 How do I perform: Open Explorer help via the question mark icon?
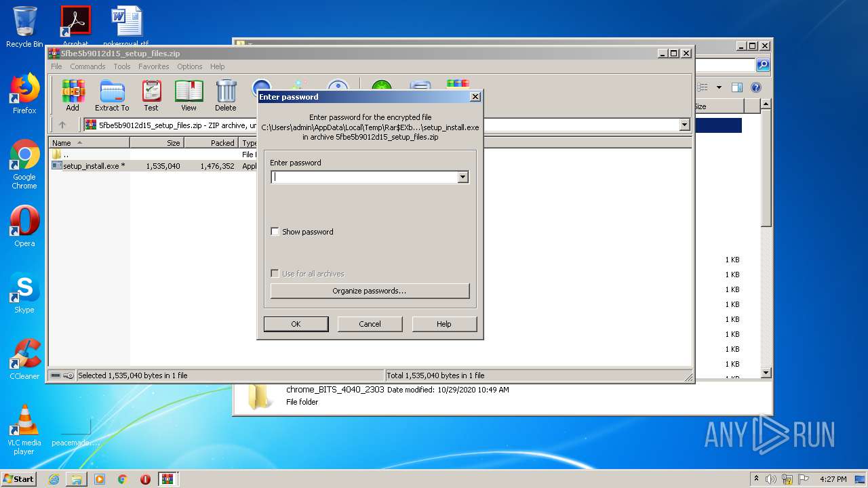coord(756,87)
